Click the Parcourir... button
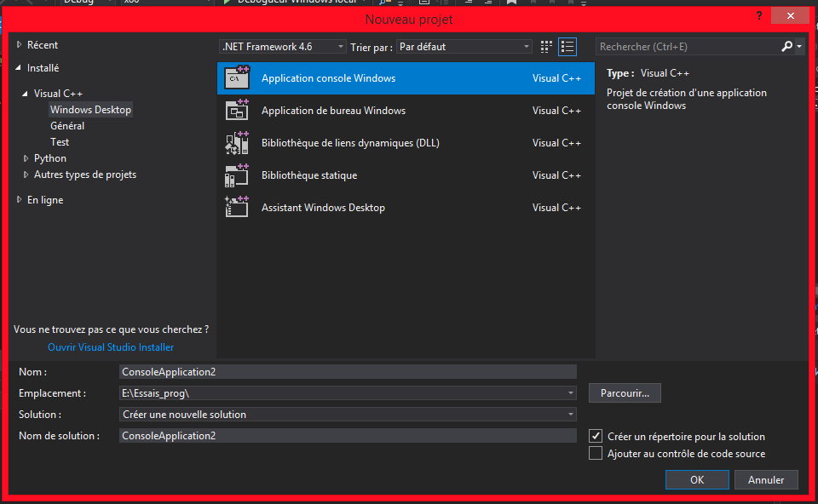 tap(625, 393)
